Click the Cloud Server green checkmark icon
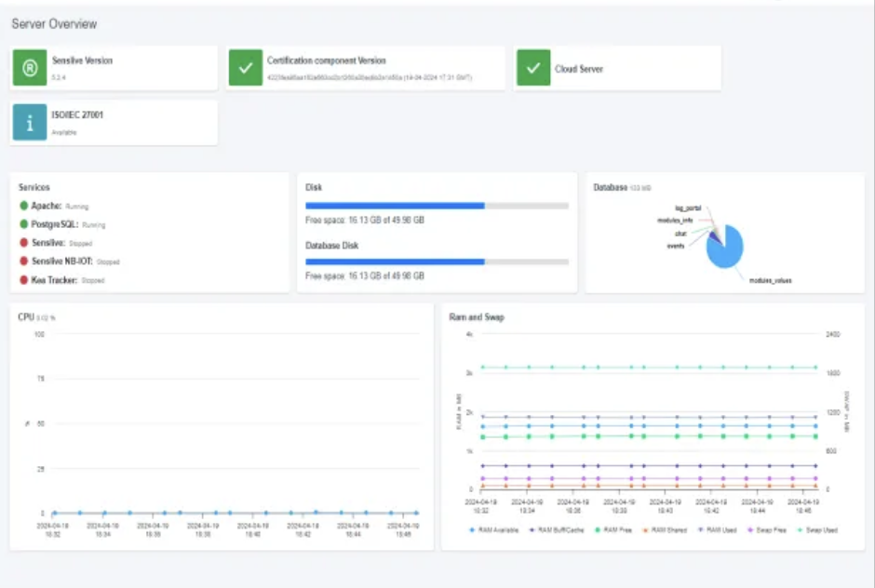The width and height of the screenshot is (875, 588). coord(533,68)
